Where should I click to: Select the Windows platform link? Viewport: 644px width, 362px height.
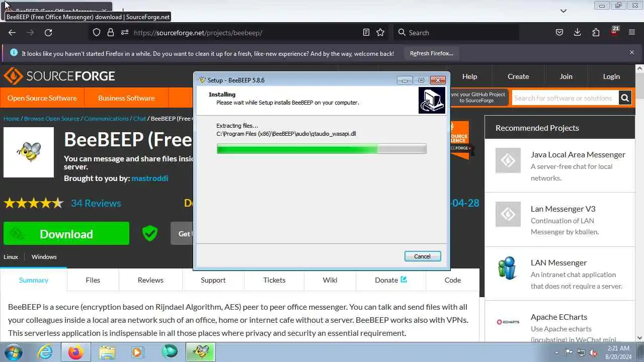pyautogui.click(x=44, y=256)
